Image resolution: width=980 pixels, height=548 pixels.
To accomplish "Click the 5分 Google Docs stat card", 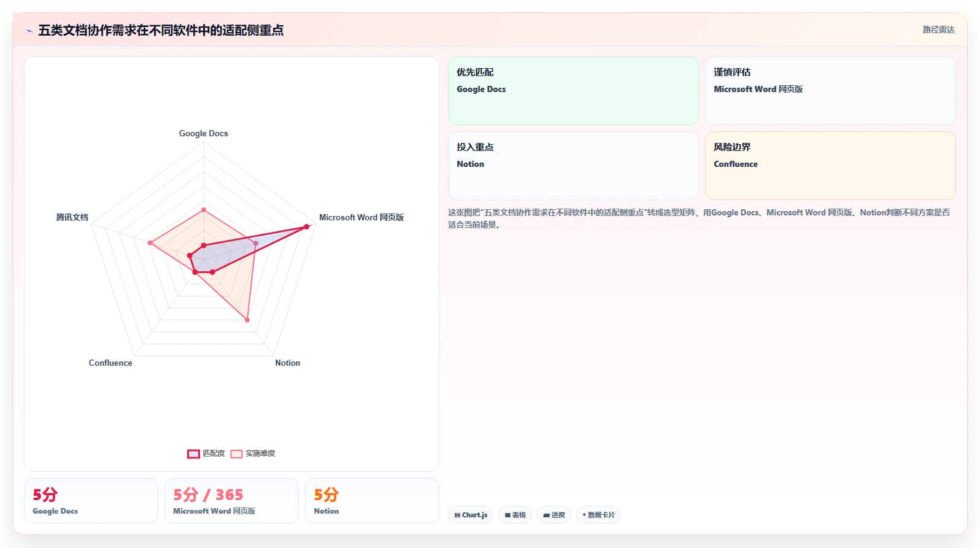I will click(91, 501).
